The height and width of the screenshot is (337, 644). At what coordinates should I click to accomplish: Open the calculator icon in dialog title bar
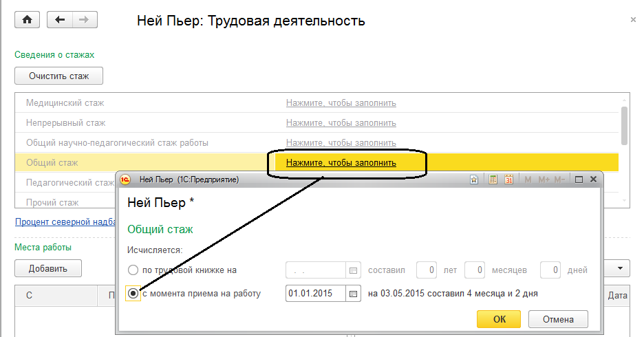(x=493, y=180)
